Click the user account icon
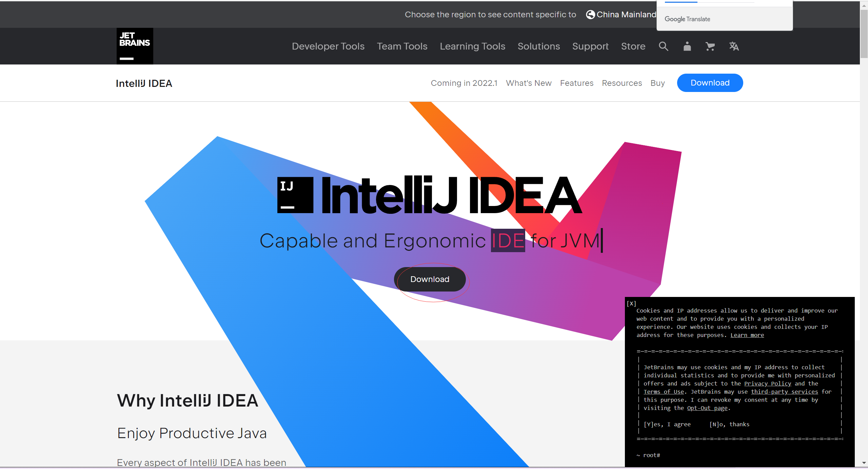This screenshot has width=868, height=469. pyautogui.click(x=687, y=46)
